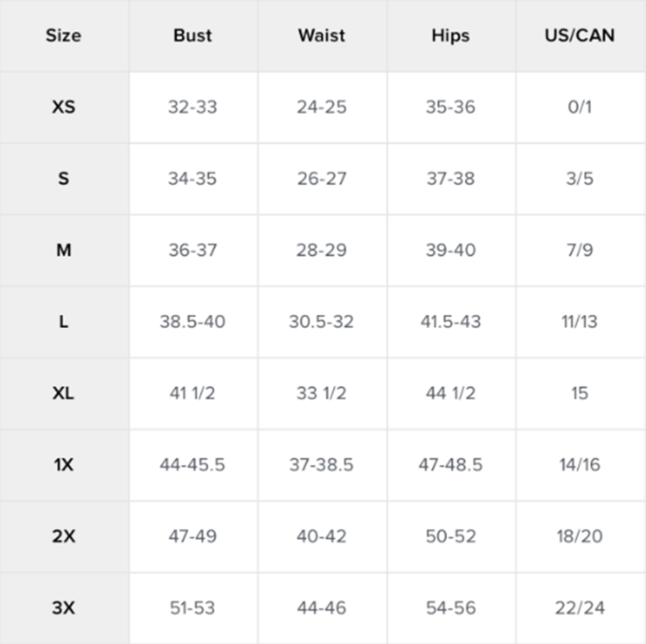Click the waist value 40-42
This screenshot has height=644, width=646.
[322, 536]
